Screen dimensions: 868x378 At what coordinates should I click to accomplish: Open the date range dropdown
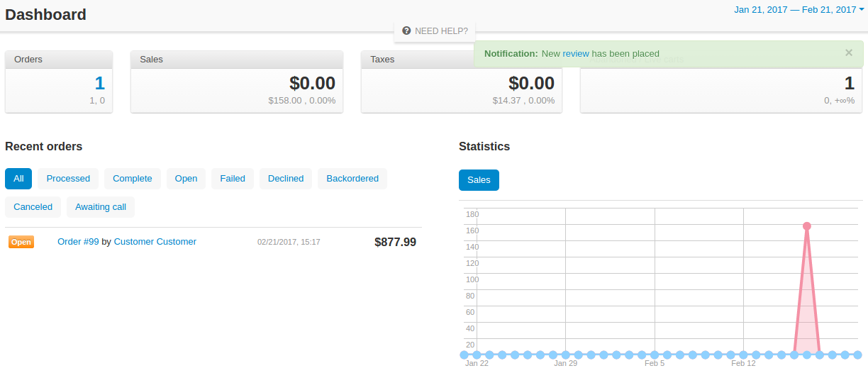pyautogui.click(x=799, y=9)
